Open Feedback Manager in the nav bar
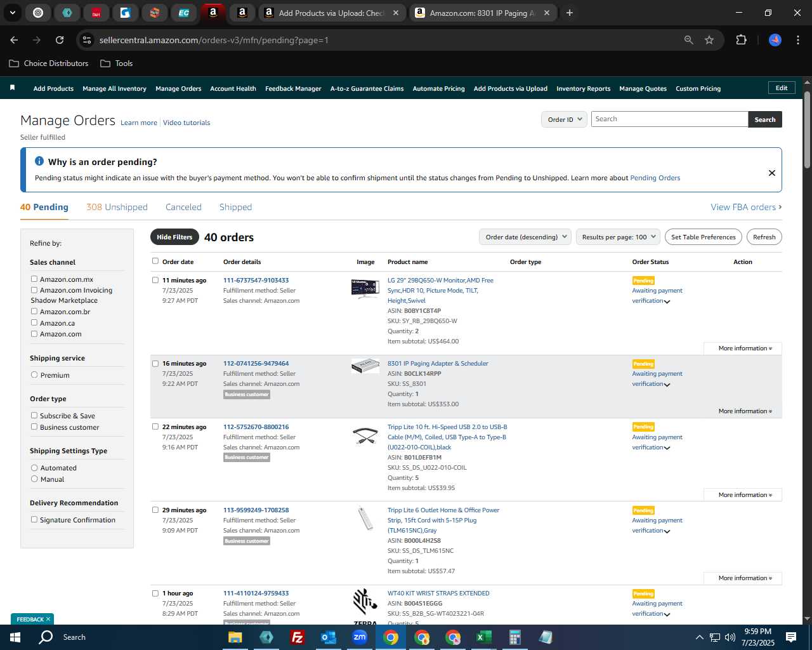Viewport: 812px width, 650px height. click(293, 89)
